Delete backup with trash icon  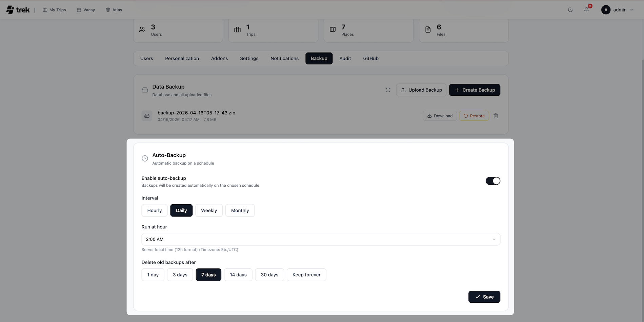coord(496,116)
